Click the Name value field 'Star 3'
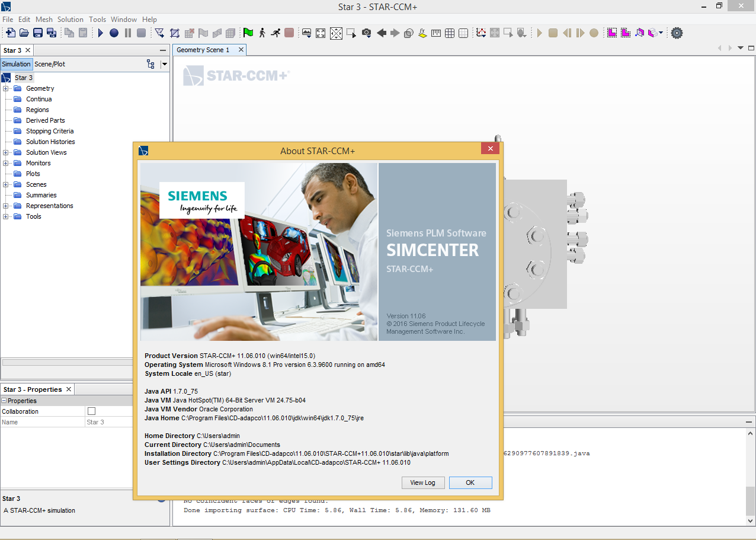Image resolution: width=756 pixels, height=540 pixels. pyautogui.click(x=109, y=422)
